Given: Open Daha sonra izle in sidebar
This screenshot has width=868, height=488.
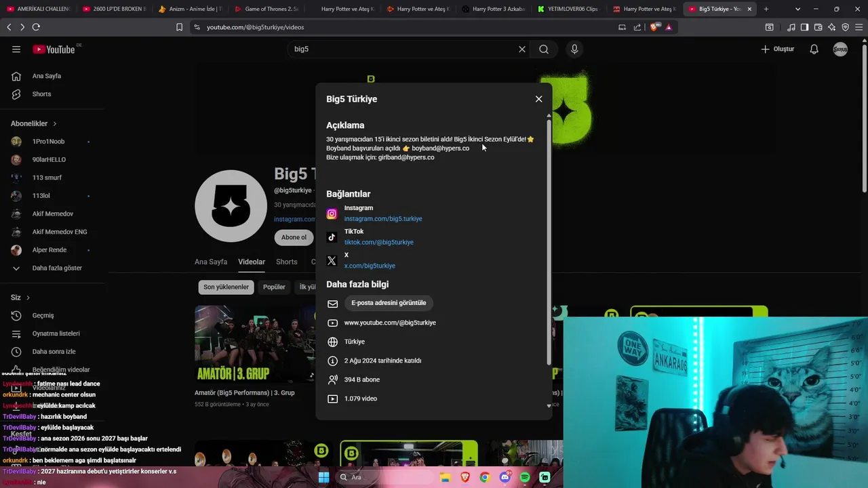Looking at the screenshot, I should tap(52, 351).
